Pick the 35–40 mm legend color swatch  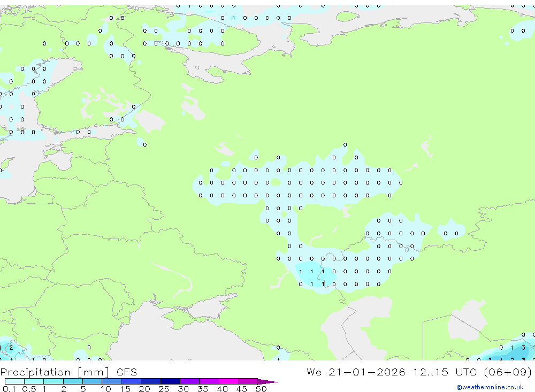pyautogui.click(x=209, y=381)
